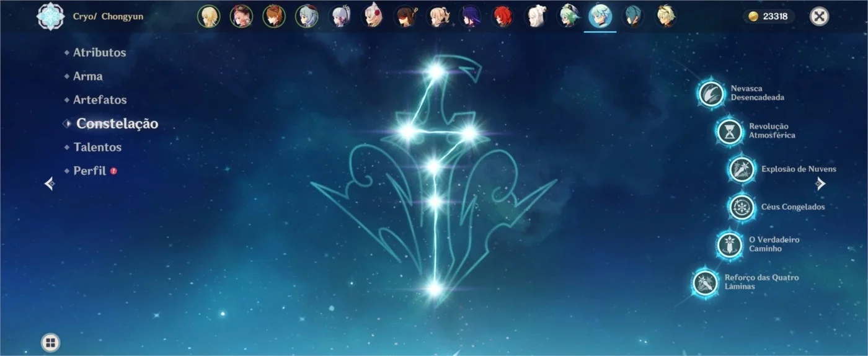Open the Explosão de Nuvens constellation icon
868x356 pixels.
pyautogui.click(x=742, y=169)
